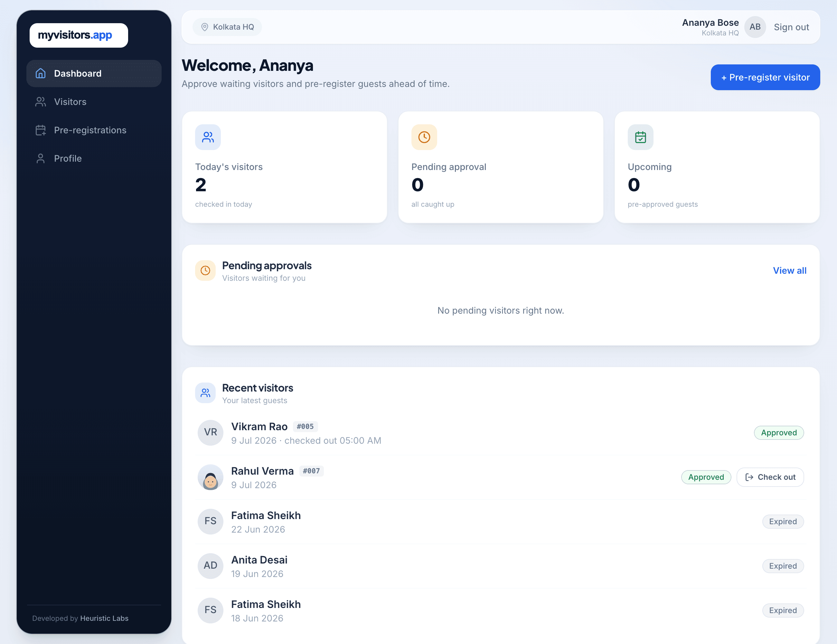The width and height of the screenshot is (837, 644).
Task: Open the Dashboard menu item
Action: click(94, 73)
